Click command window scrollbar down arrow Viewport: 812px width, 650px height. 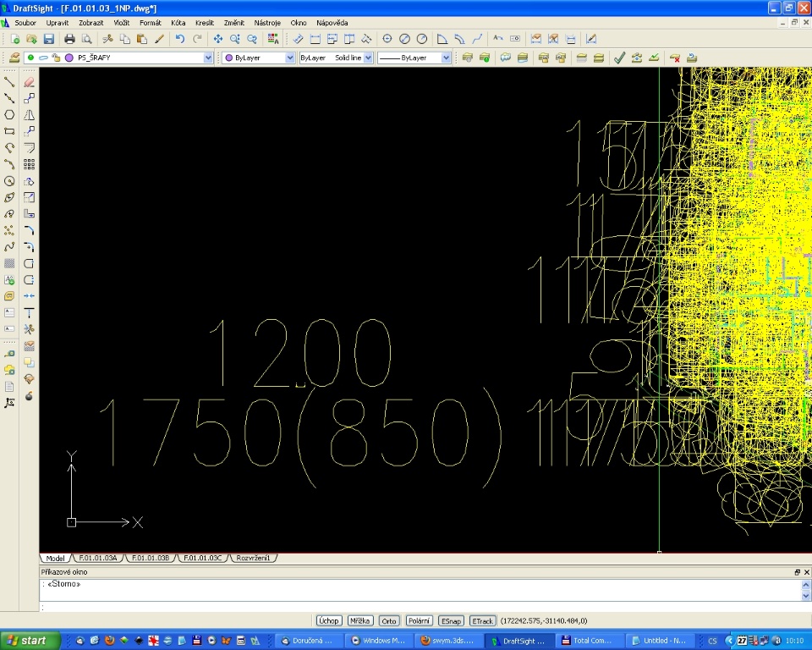[806, 596]
